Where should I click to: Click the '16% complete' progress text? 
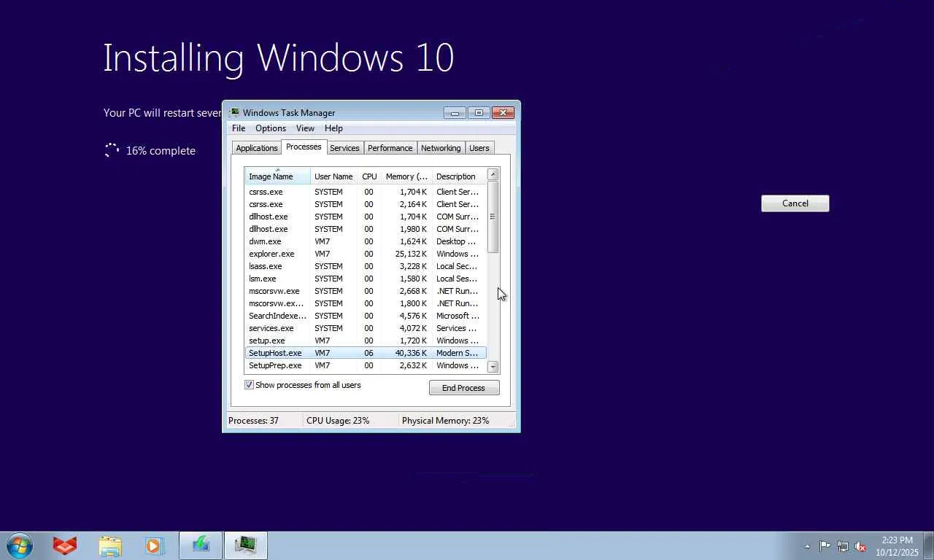161,151
